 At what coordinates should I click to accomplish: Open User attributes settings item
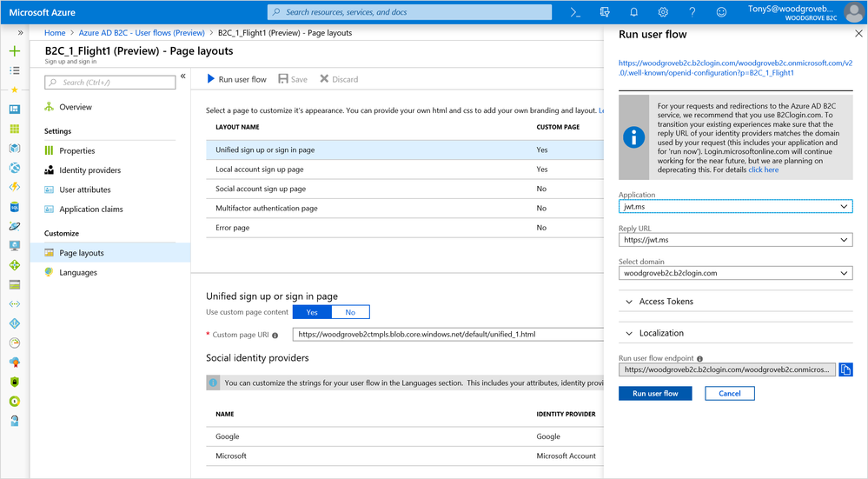[84, 190]
